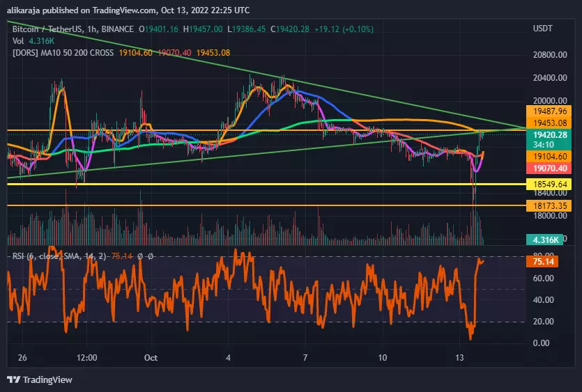Click the MA value 19070.40 in indicator legend
The width and height of the screenshot is (582, 392).
[174, 53]
